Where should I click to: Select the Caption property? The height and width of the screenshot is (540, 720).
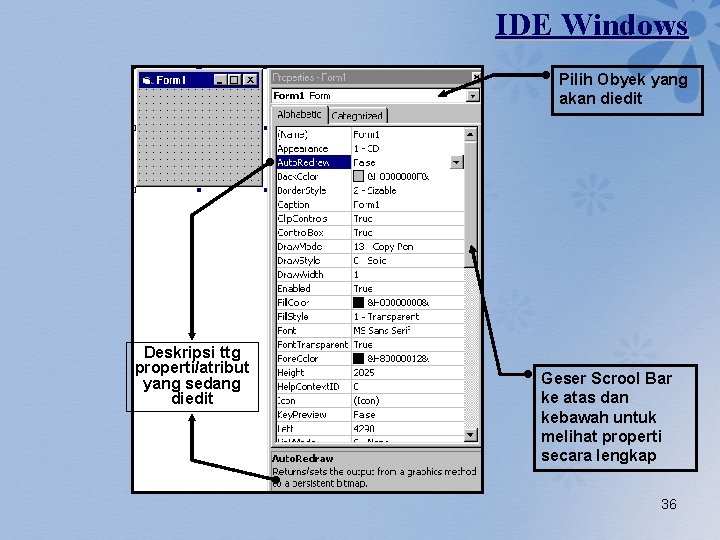314,205
